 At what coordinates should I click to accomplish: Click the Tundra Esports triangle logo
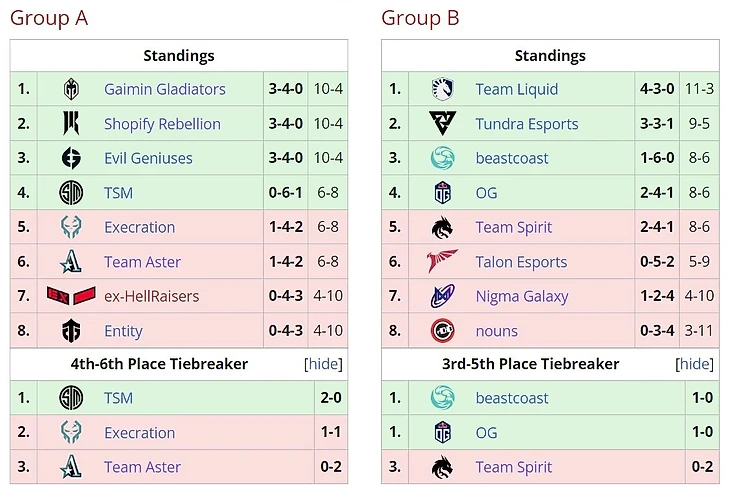442,123
